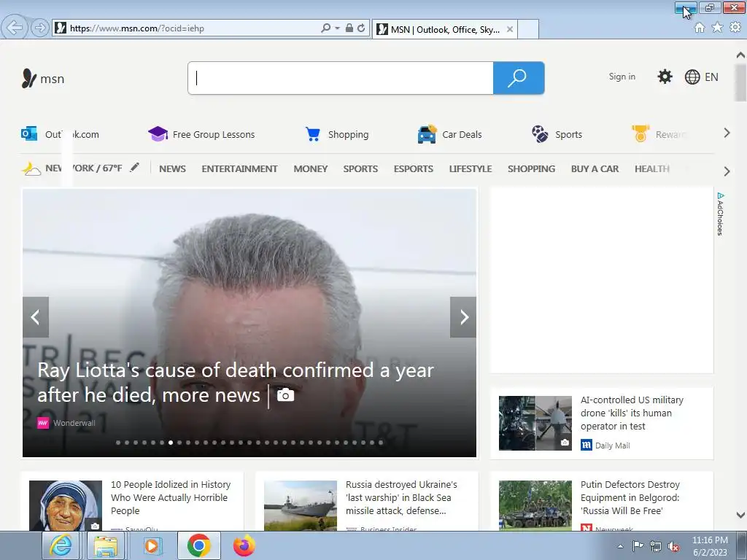This screenshot has width=747, height=560.
Task: Click the page scrollbar up arrow
Action: point(740,55)
